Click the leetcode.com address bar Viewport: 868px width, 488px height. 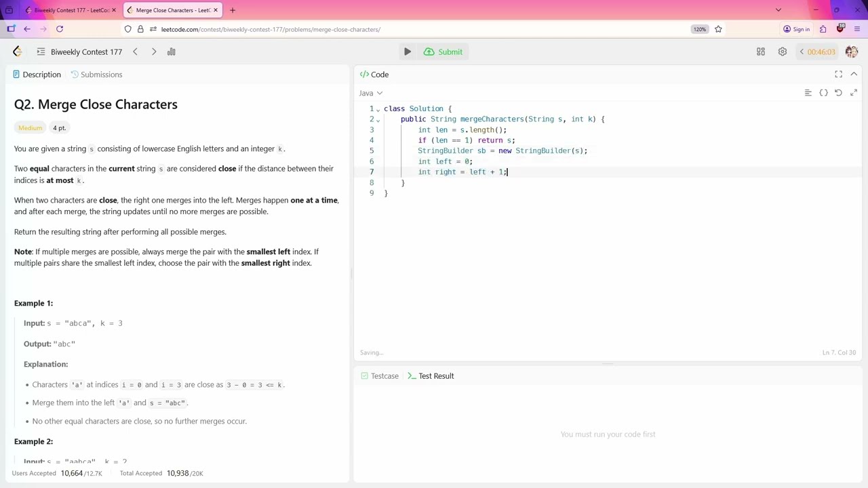(x=407, y=29)
